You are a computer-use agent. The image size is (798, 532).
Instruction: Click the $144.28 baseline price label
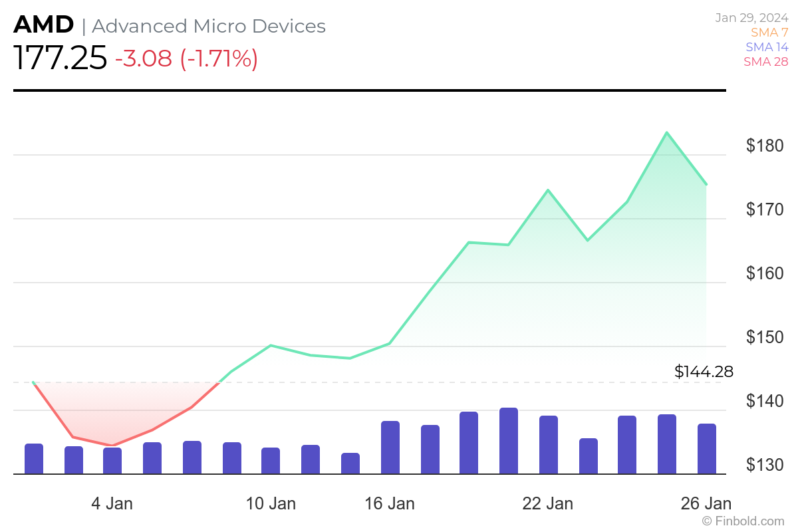[x=704, y=372]
